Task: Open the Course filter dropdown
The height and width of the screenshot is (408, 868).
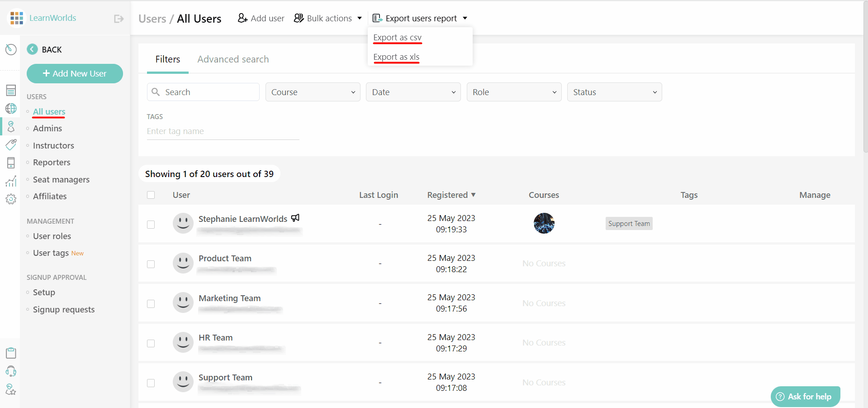Action: click(x=313, y=92)
